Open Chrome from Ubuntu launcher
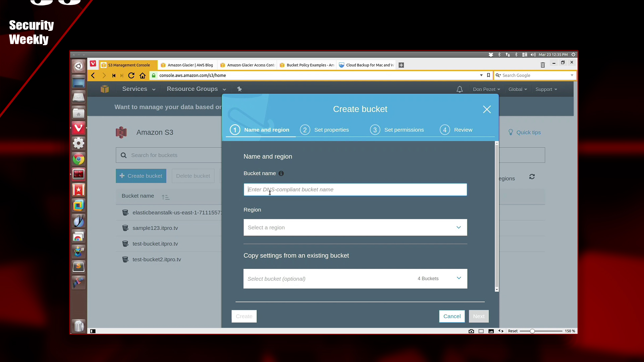 click(78, 159)
